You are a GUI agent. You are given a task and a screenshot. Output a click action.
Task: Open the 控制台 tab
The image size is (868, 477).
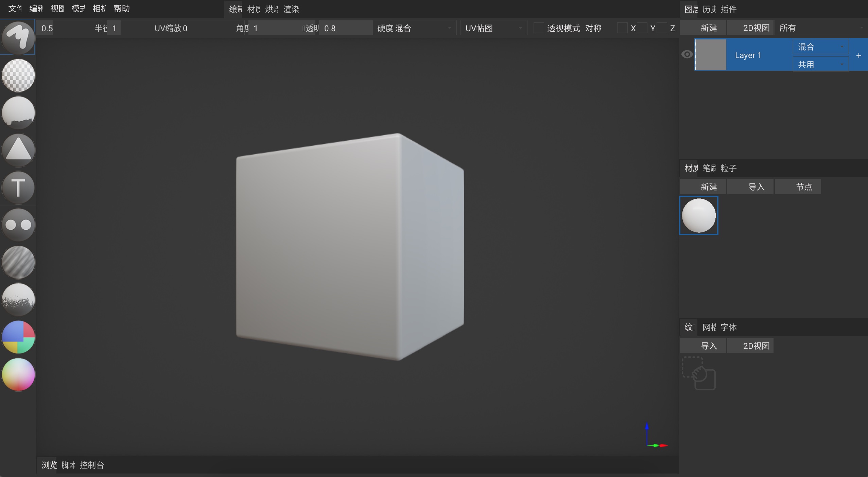92,465
